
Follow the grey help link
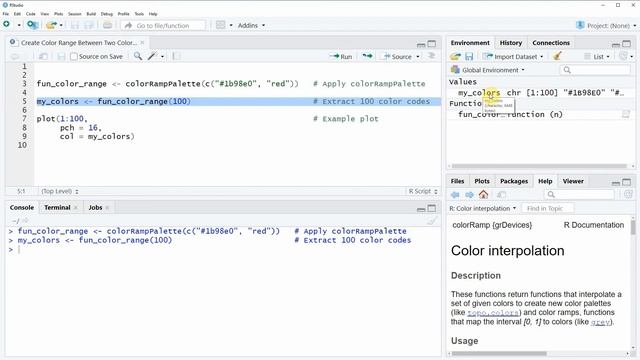tap(600, 322)
